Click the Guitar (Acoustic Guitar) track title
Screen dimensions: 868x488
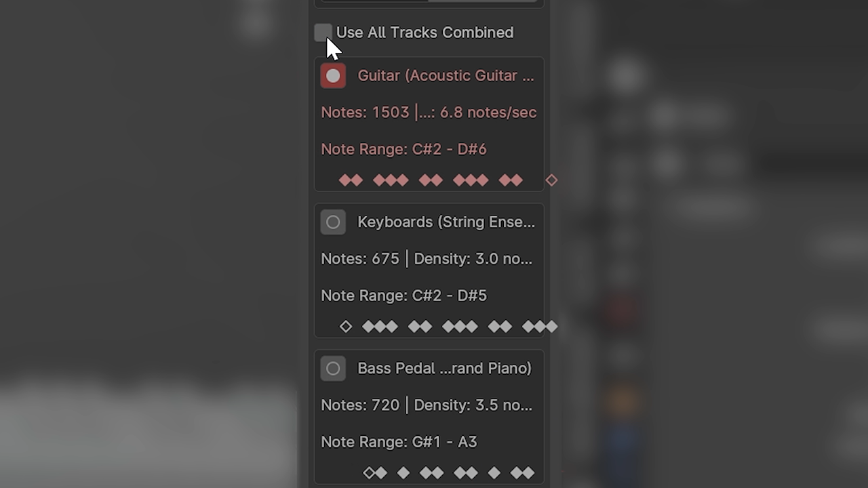(x=446, y=76)
